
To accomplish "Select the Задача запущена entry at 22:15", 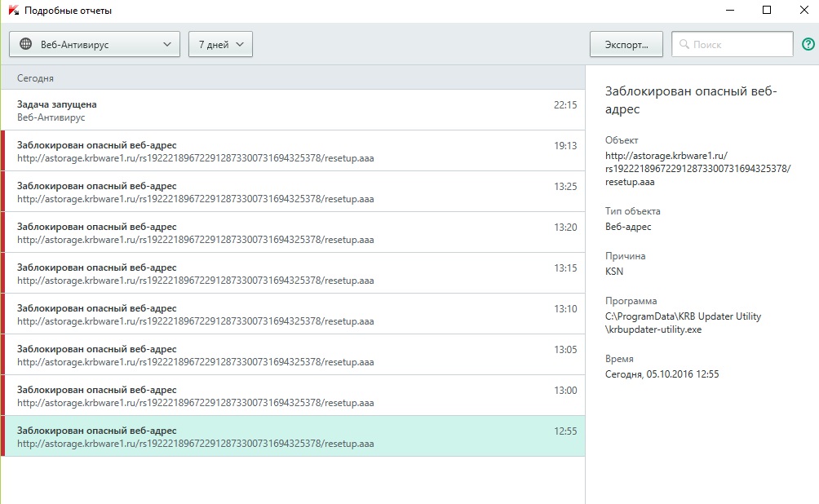I will click(294, 110).
